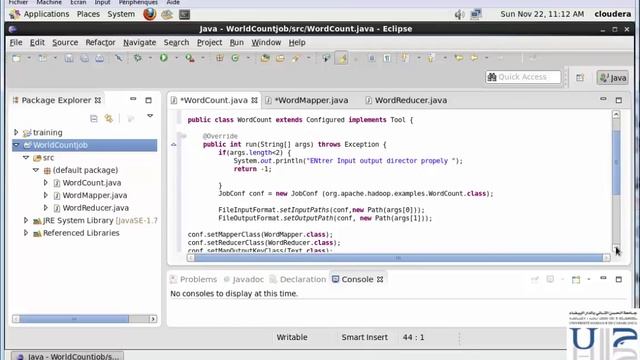This screenshot has width=640, height=360.
Task: Expand the Referenced Libraries node
Action: pos(26,233)
